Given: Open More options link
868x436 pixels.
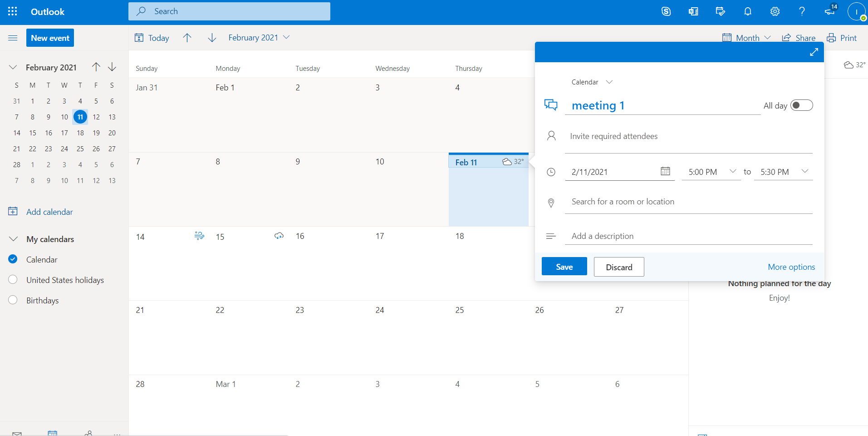Looking at the screenshot, I should 791,267.
